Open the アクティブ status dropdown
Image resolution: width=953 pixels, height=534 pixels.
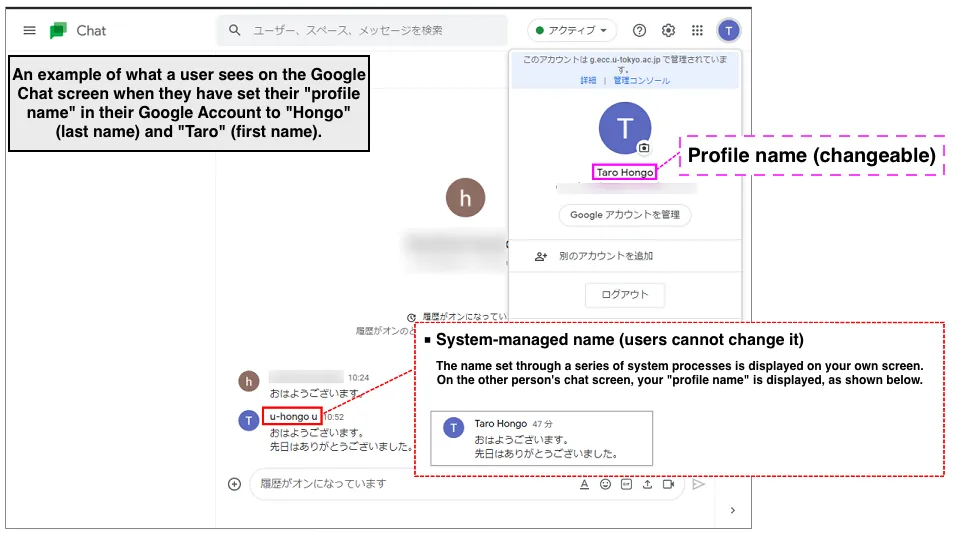(571, 30)
